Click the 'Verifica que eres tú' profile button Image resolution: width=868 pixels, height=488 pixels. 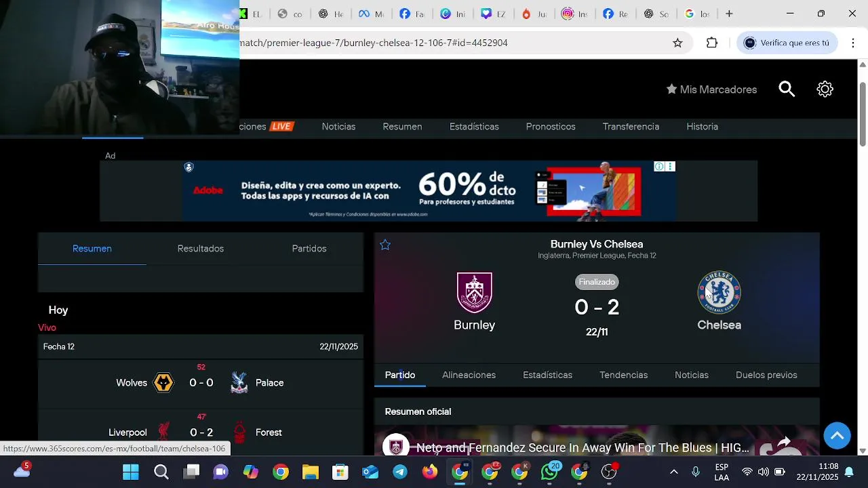pos(787,43)
